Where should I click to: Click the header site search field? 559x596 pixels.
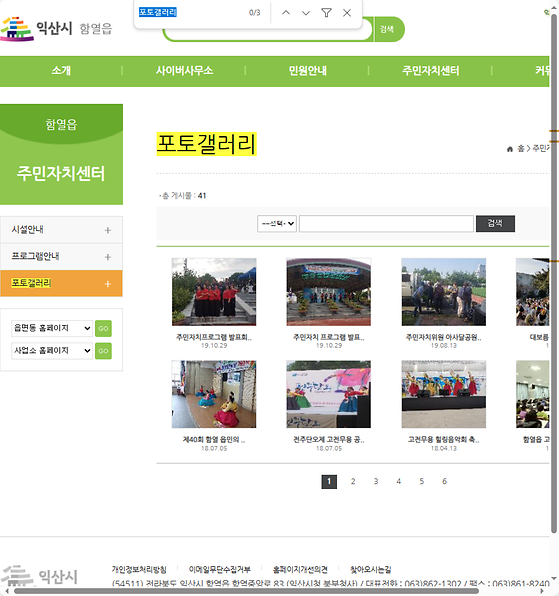pyautogui.click(x=268, y=34)
